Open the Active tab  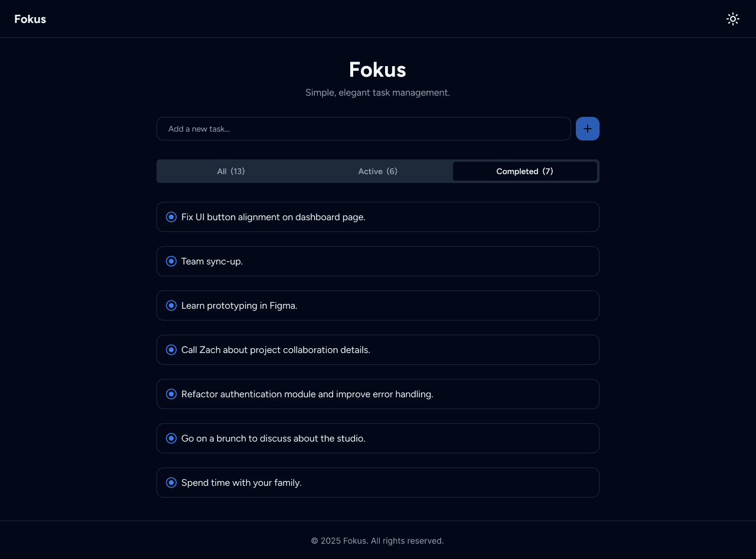click(377, 171)
